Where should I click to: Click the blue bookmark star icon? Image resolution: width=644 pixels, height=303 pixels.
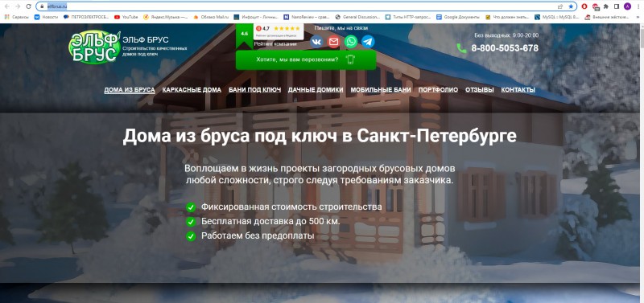tap(571, 6)
